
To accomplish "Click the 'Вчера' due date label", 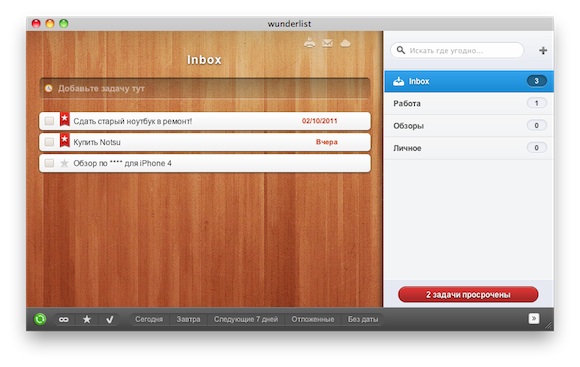I will pos(327,142).
